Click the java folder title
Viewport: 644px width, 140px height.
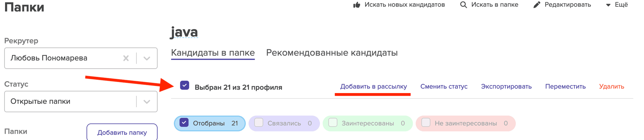[x=184, y=32]
